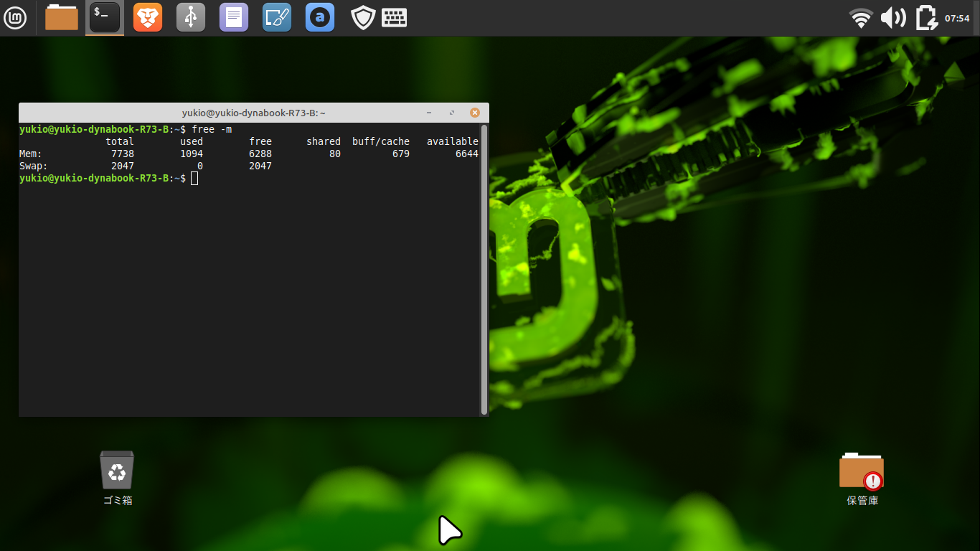
Task: Select the Terminal panel launcher
Action: pos(105,17)
